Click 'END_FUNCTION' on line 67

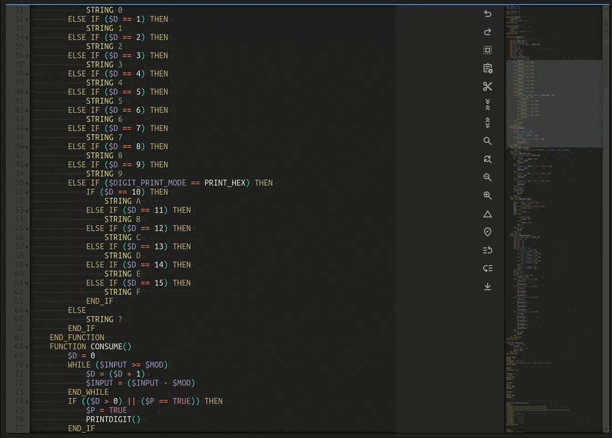[77, 337]
